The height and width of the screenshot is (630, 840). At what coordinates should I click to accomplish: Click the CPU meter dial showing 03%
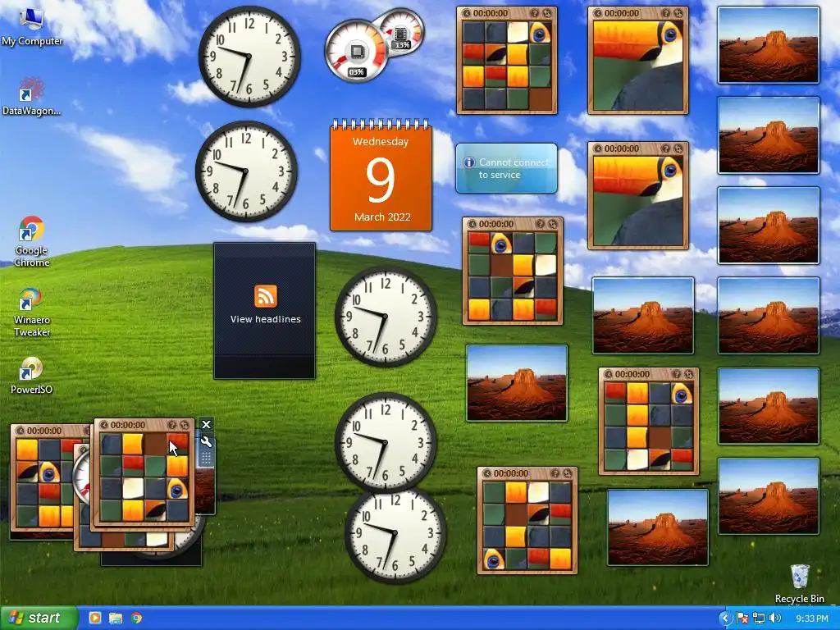[x=356, y=52]
